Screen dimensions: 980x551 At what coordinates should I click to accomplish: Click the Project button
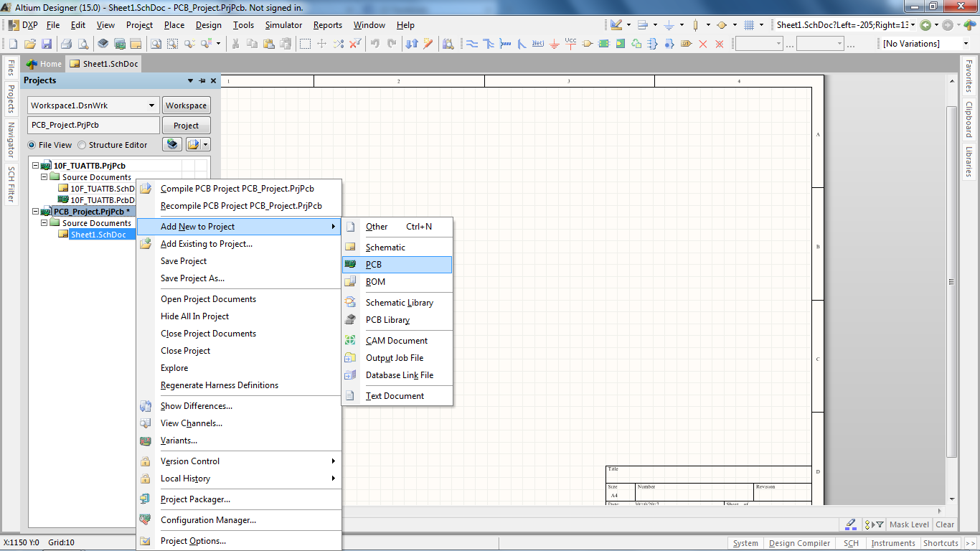coord(187,126)
